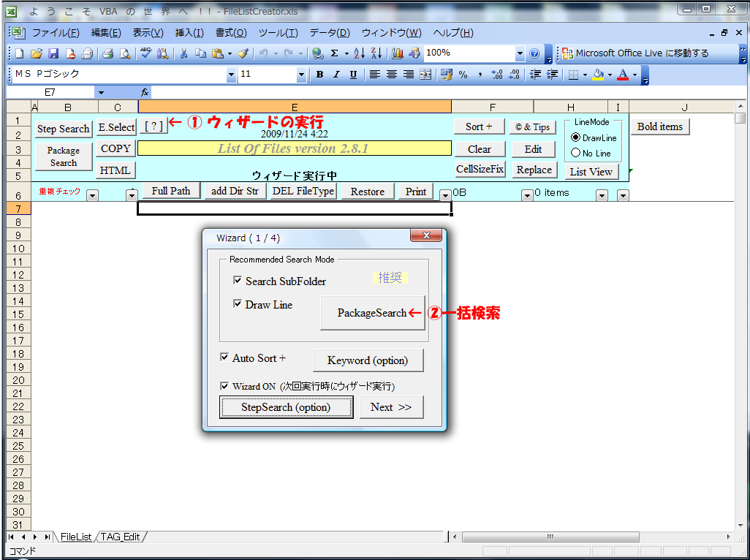
Task: Open the ツール(T) menu
Action: pos(278,33)
